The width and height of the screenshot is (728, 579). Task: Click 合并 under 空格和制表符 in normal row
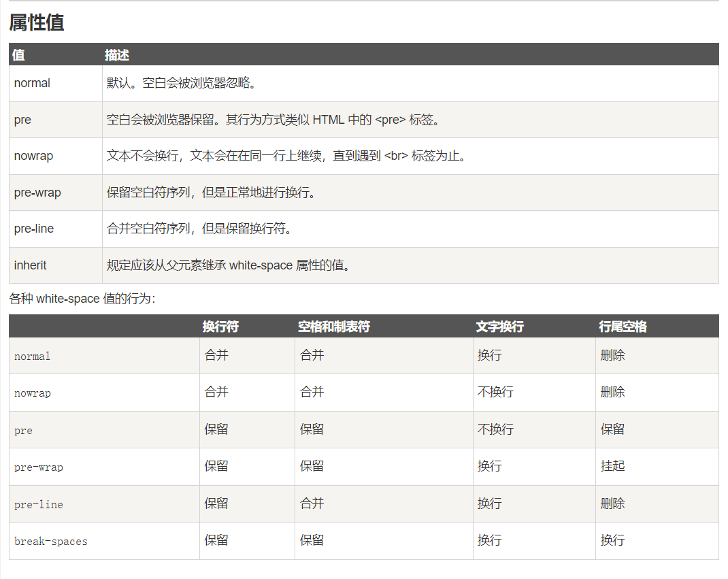click(x=312, y=356)
